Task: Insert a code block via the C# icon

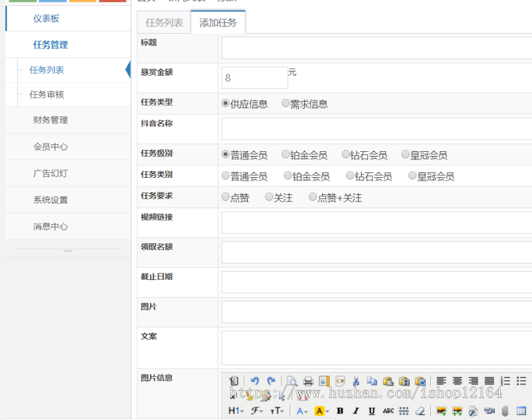Action: [x=340, y=381]
